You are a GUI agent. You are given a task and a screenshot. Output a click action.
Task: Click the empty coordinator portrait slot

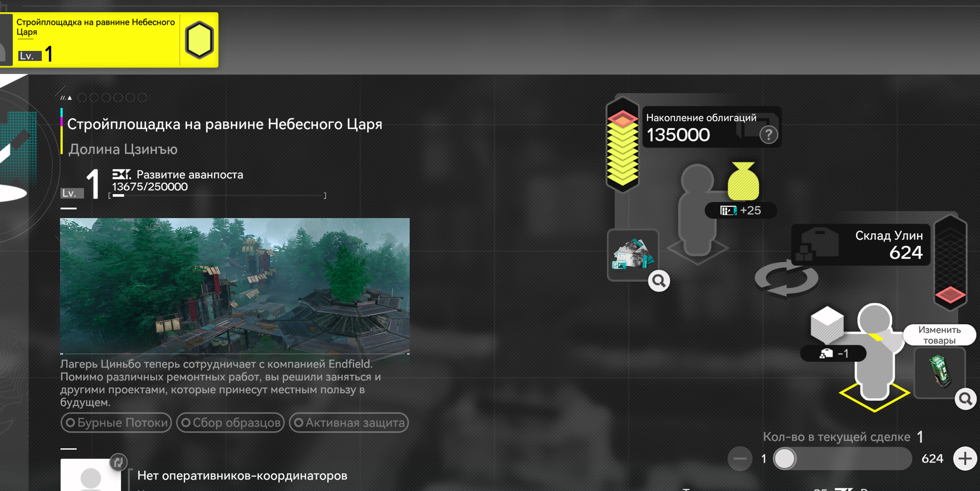[91, 475]
